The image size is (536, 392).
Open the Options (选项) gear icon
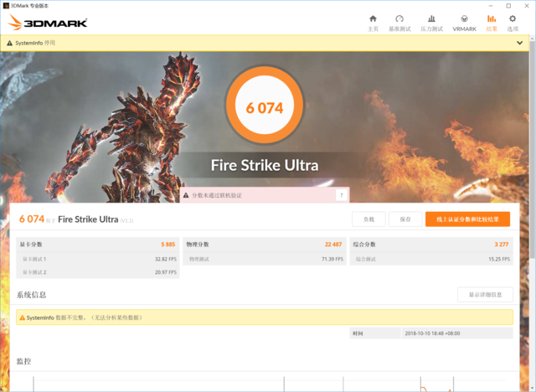[x=513, y=18]
